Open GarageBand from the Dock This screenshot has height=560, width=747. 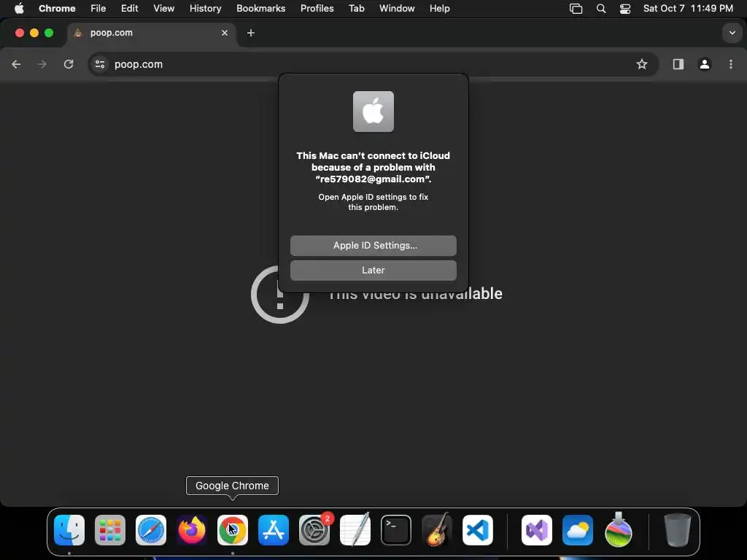point(437,530)
